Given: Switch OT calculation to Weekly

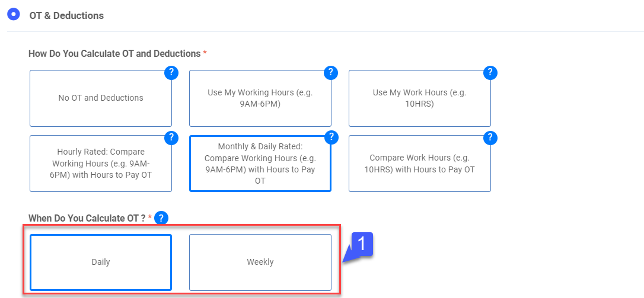Looking at the screenshot, I should click(x=260, y=262).
